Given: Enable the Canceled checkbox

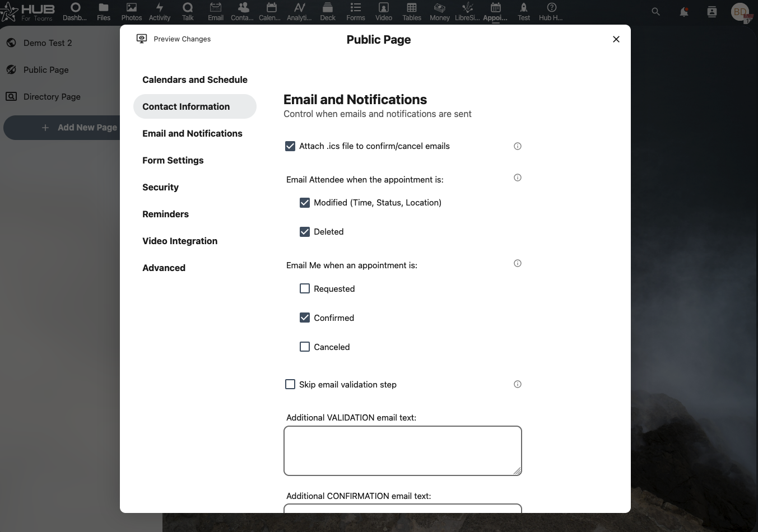Looking at the screenshot, I should pyautogui.click(x=305, y=347).
